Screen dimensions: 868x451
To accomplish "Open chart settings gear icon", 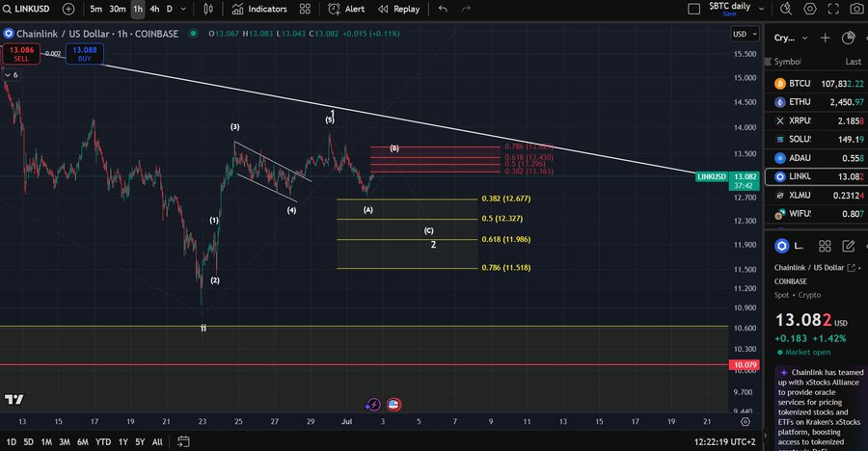I will (x=810, y=9).
